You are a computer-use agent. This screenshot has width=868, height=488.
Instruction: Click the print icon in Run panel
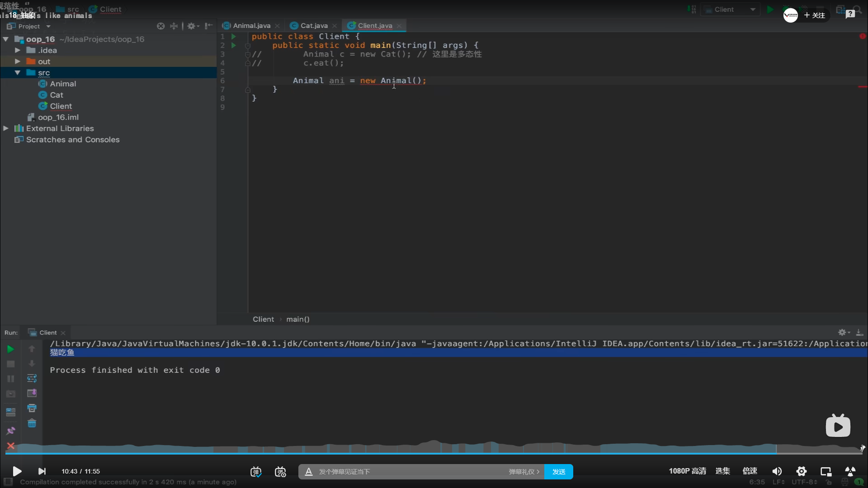[32, 408]
